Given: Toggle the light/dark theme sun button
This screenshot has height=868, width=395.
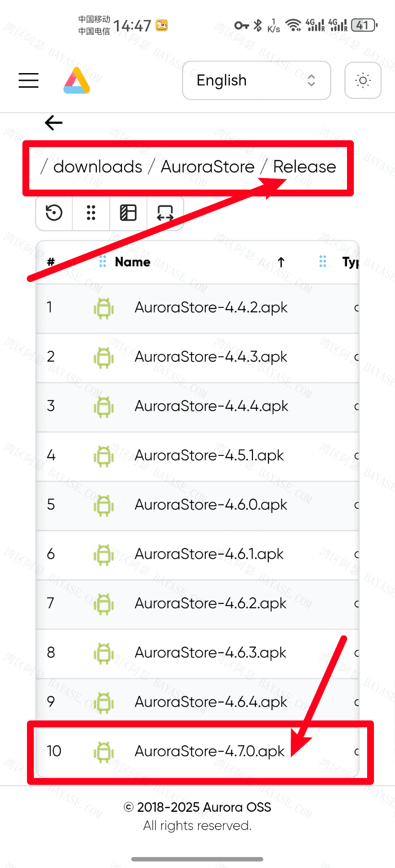Looking at the screenshot, I should pyautogui.click(x=363, y=80).
